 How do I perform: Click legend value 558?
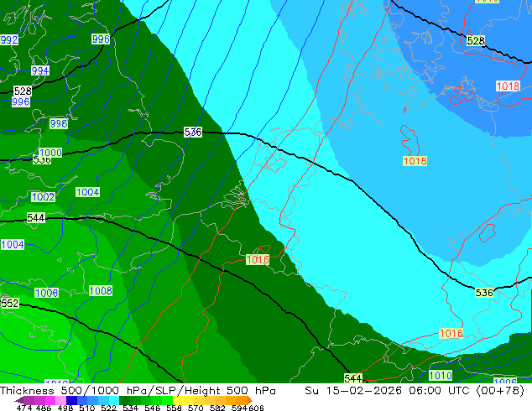174,408
